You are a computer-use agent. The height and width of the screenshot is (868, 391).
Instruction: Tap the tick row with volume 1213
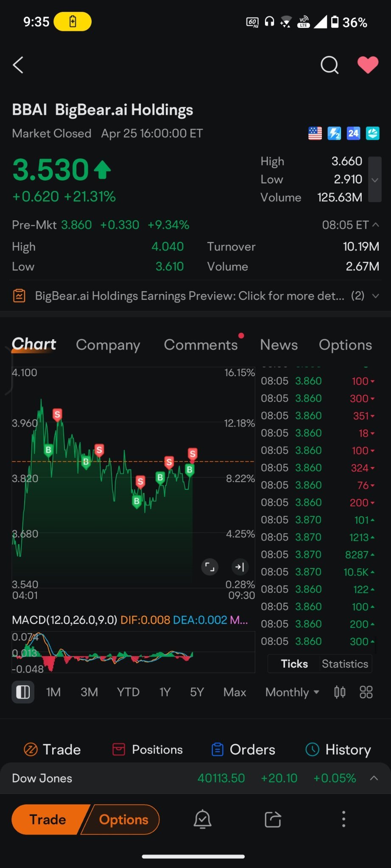pos(318,537)
